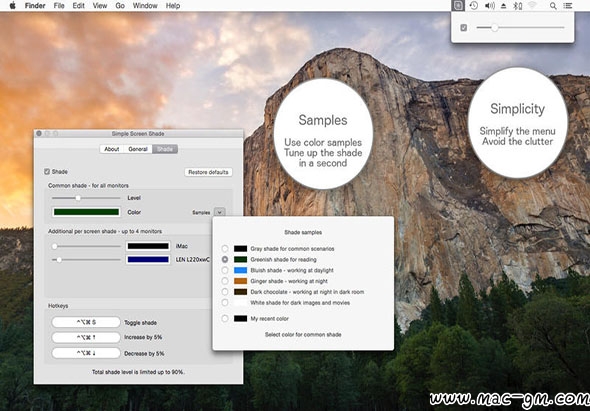Open the Notification Center list icon
Viewport: 590px width, 411px height.
pos(567,6)
